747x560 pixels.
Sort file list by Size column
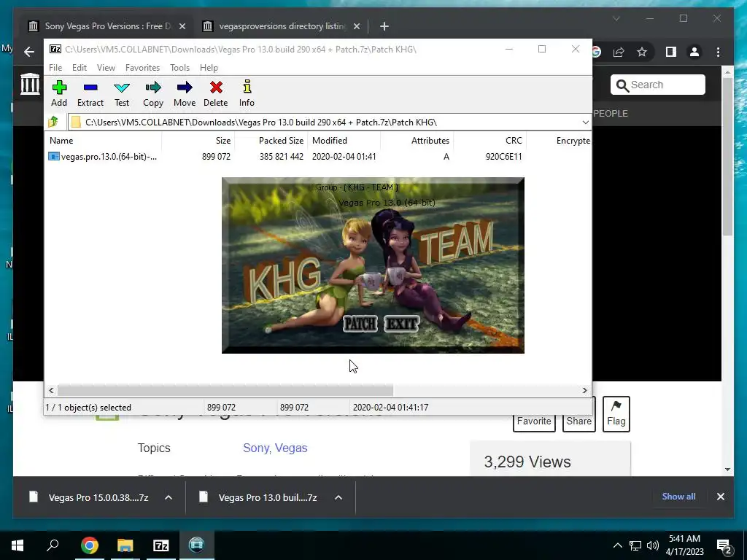click(x=198, y=141)
